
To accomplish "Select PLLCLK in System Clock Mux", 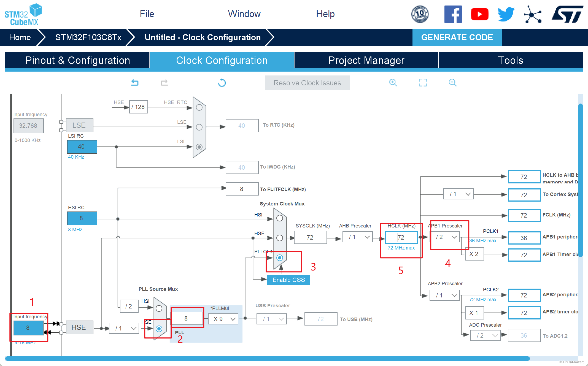I will (x=280, y=258).
